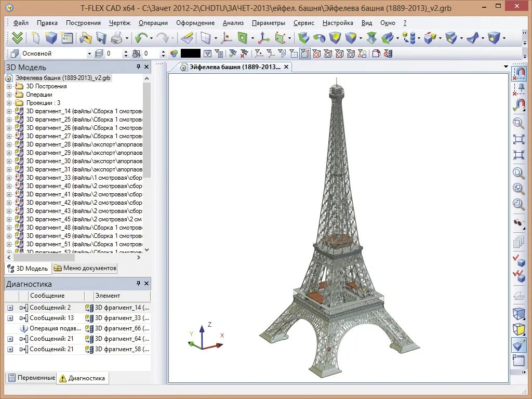Image resolution: width=532 pixels, height=399 pixels.
Task: Close the 3D Модель panel
Action: pos(147,67)
